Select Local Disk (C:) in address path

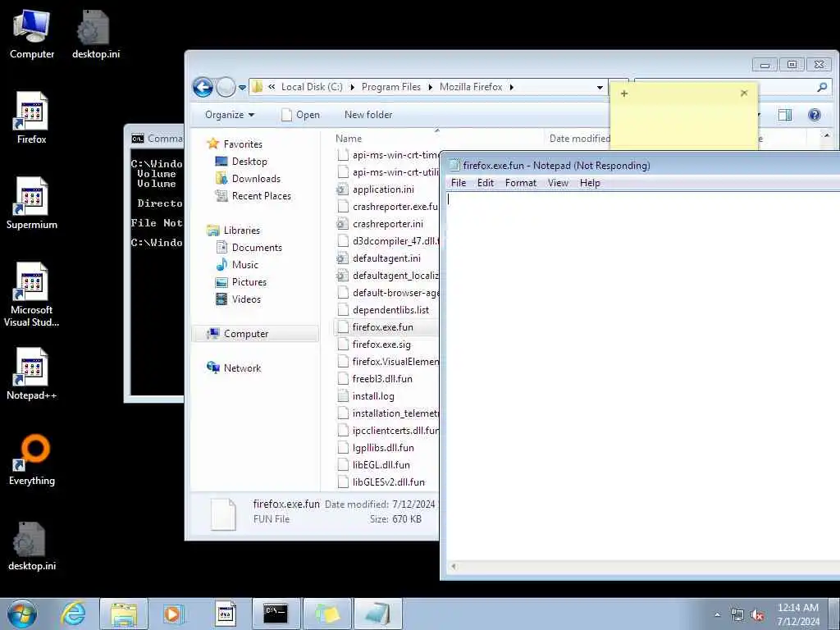pyautogui.click(x=312, y=87)
